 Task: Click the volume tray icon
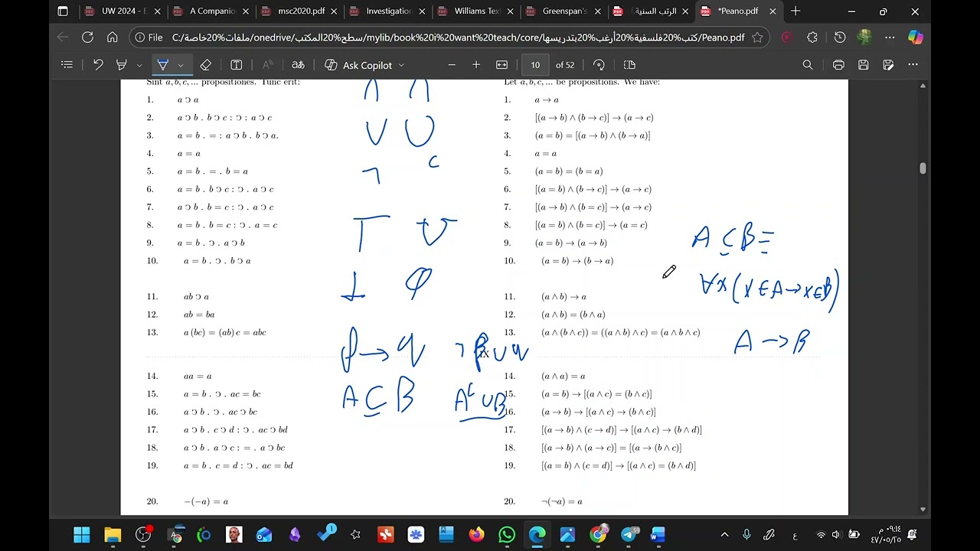coord(835,535)
